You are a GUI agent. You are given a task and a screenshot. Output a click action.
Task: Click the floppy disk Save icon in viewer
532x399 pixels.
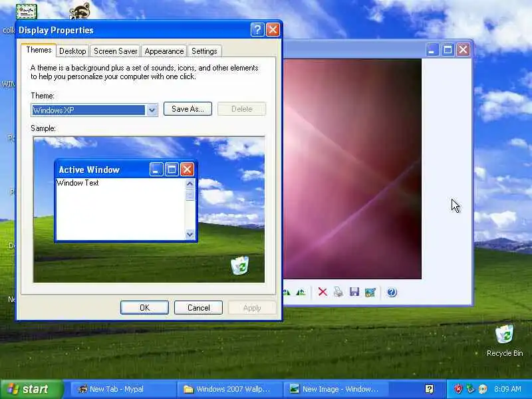coord(354,292)
